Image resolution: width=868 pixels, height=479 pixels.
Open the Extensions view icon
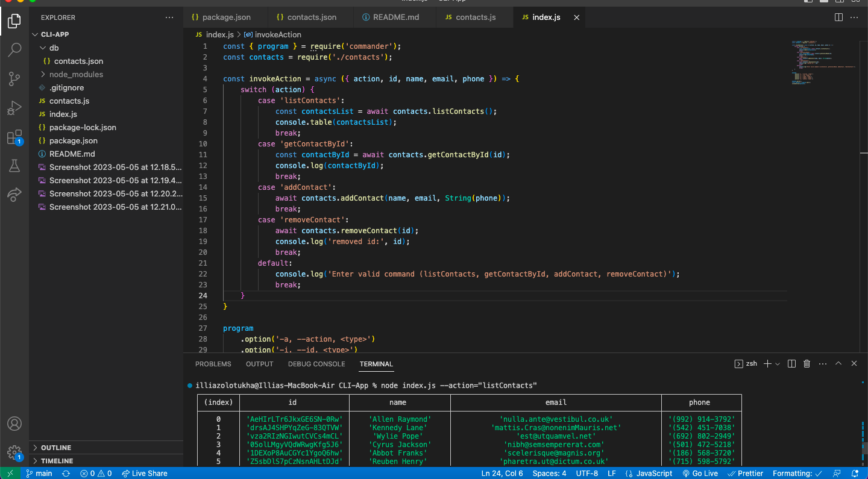point(14,137)
